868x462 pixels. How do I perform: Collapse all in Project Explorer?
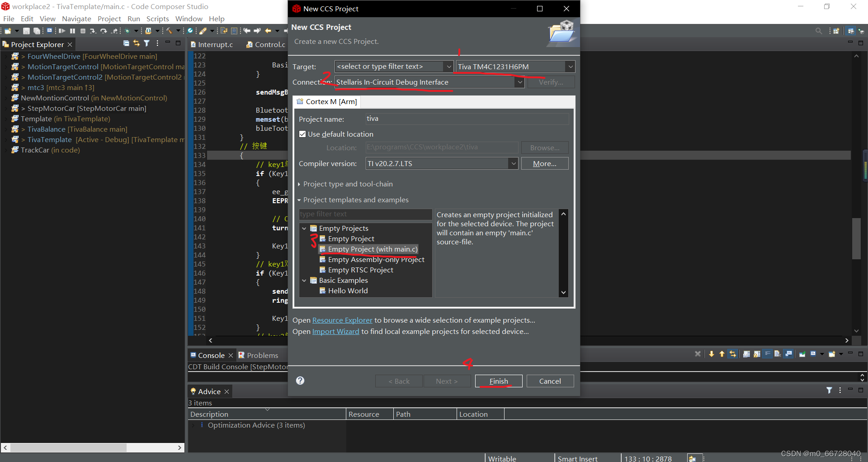click(x=126, y=43)
